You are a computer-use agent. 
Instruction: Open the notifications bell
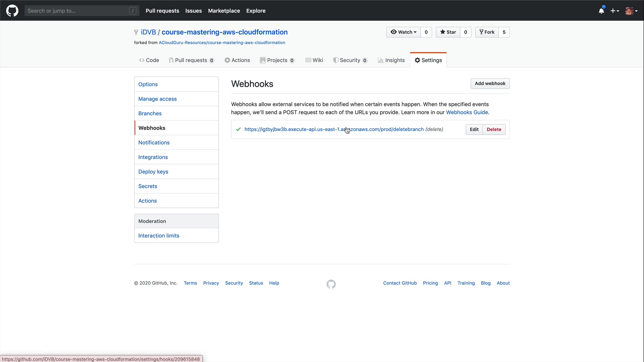(601, 11)
